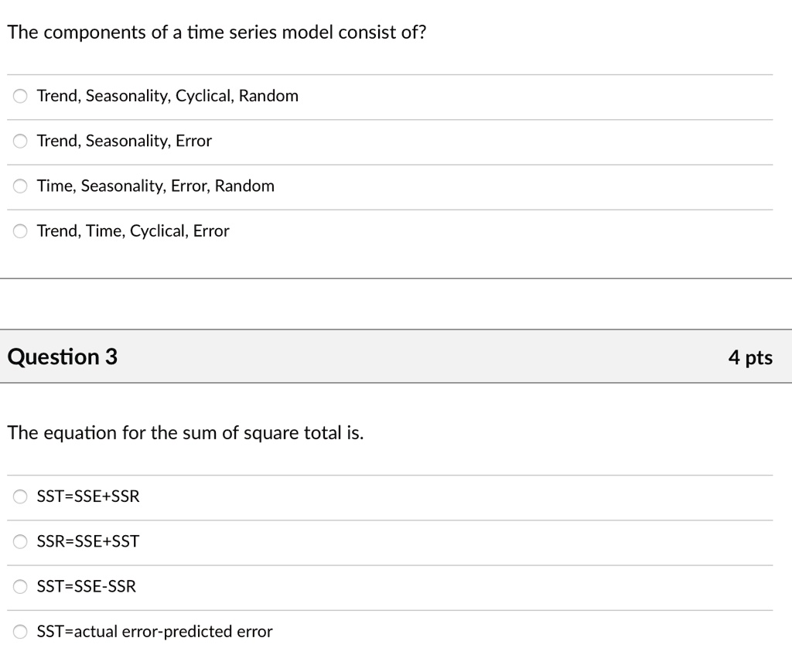Viewport: 792px width, 672px height.
Task: Click the Question 3 header
Action: click(62, 356)
